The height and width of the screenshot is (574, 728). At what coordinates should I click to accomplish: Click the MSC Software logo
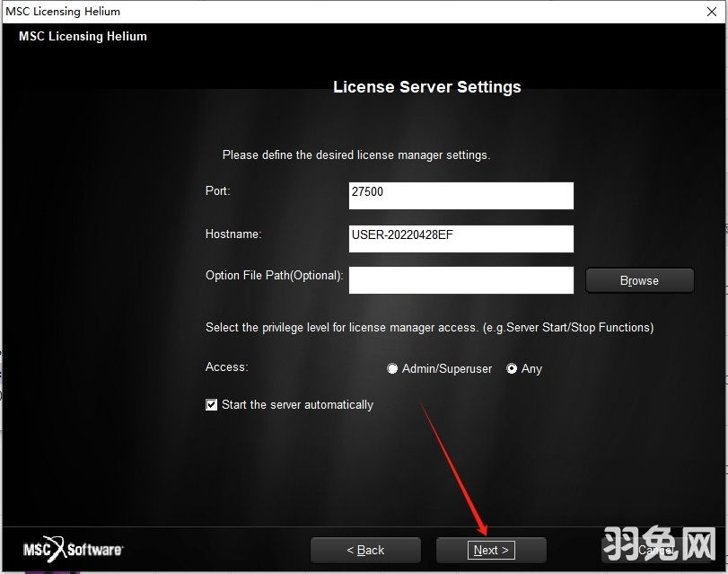pyautogui.click(x=73, y=549)
